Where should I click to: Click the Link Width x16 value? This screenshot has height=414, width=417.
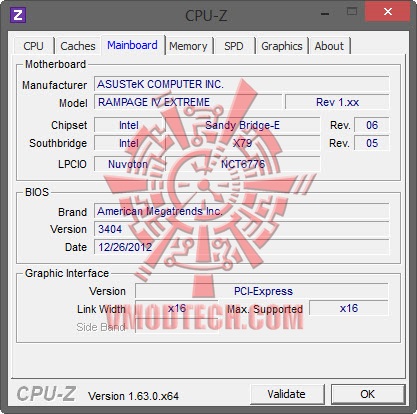177,308
